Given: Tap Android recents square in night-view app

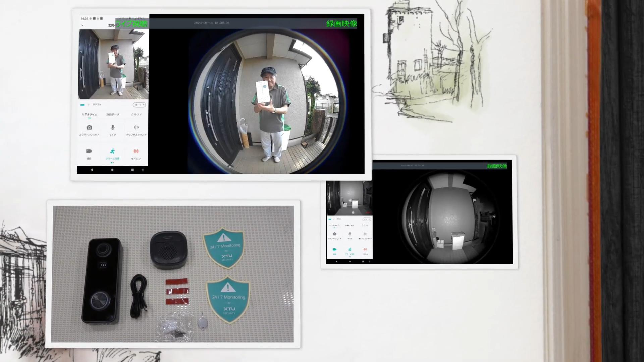Looking at the screenshot, I should (x=363, y=261).
